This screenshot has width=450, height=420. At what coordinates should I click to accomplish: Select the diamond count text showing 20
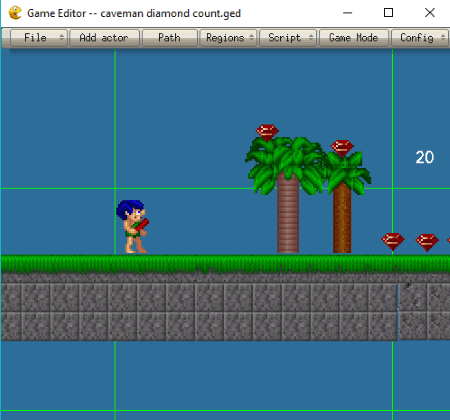425,157
